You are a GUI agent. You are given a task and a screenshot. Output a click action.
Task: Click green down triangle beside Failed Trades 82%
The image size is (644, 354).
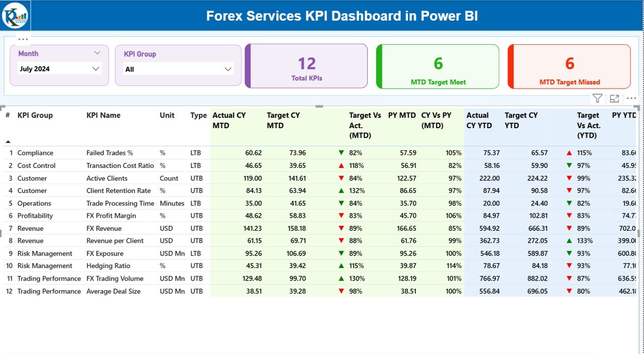click(342, 152)
